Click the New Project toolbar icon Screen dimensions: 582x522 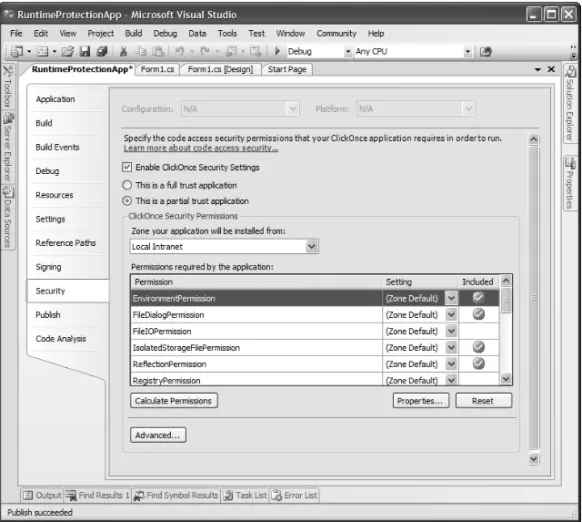16,51
